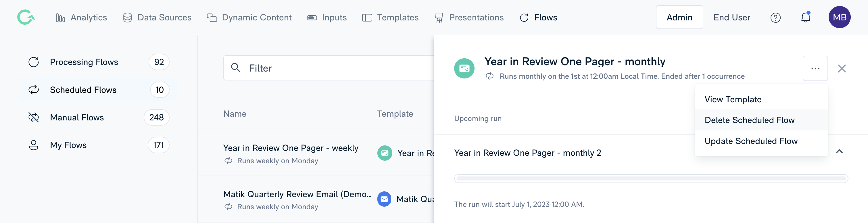
Task: Click the My Flows person icon
Action: pyautogui.click(x=34, y=145)
